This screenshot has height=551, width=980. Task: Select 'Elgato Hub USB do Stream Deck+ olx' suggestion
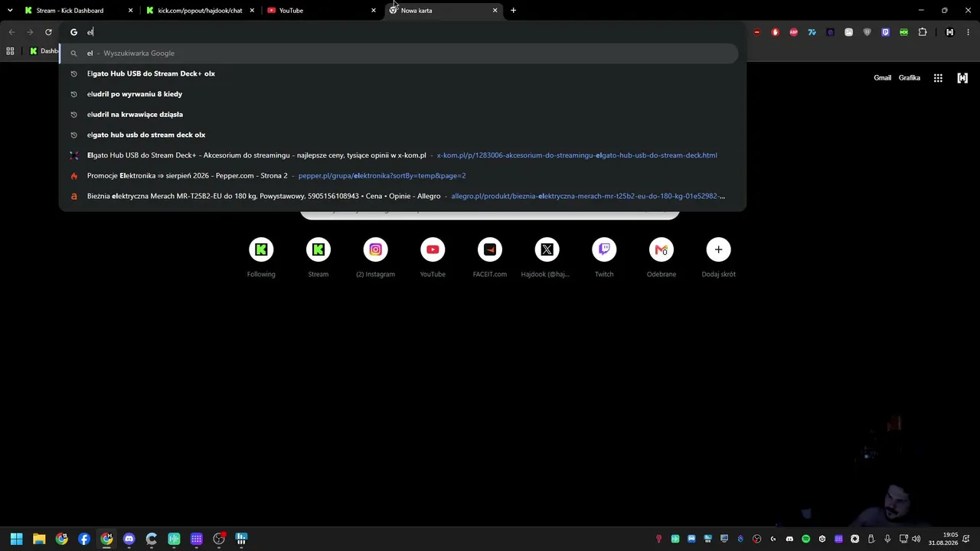399,73
